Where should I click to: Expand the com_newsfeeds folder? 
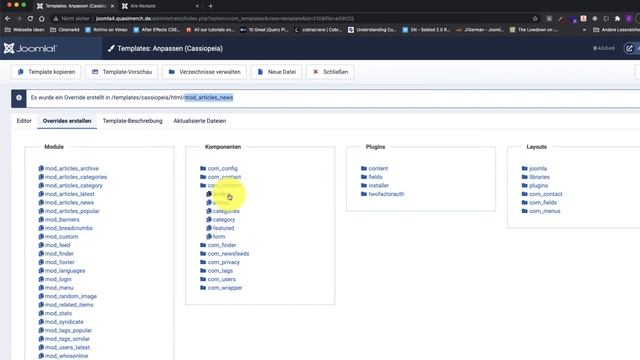click(224, 253)
